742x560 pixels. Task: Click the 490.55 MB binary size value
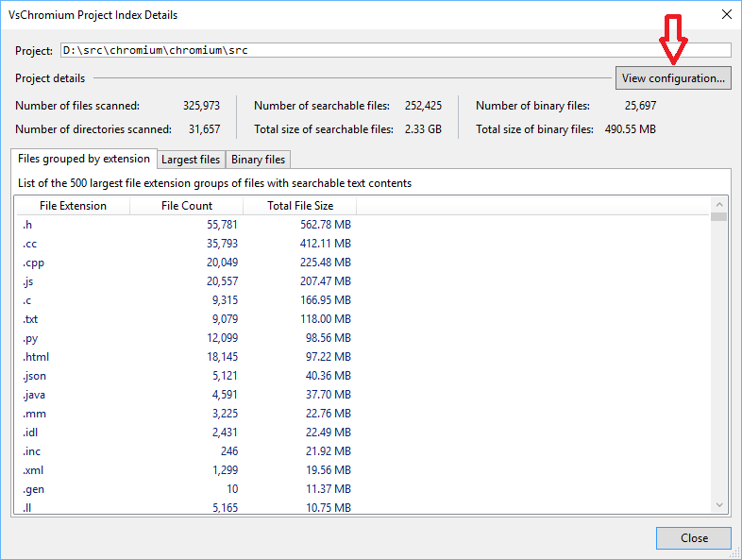click(631, 129)
